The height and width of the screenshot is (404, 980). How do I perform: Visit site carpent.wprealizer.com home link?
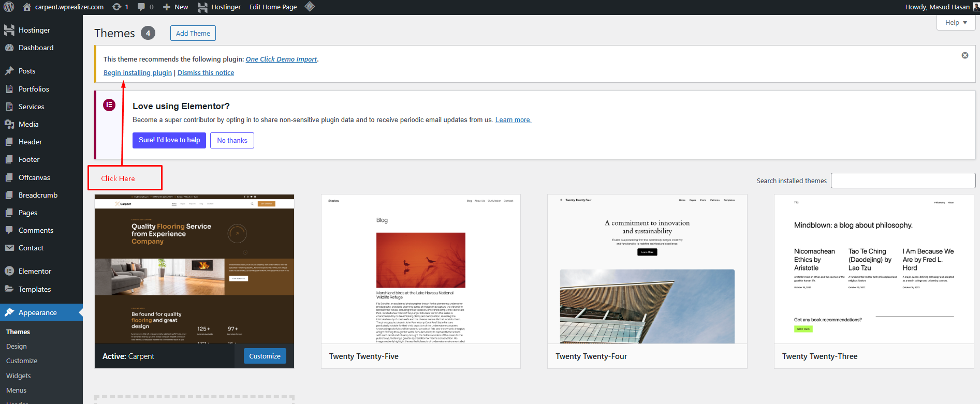(x=63, y=7)
